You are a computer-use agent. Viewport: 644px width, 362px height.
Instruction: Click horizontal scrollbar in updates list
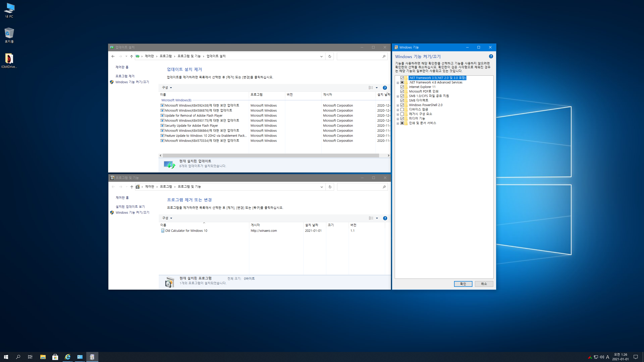[270, 156]
